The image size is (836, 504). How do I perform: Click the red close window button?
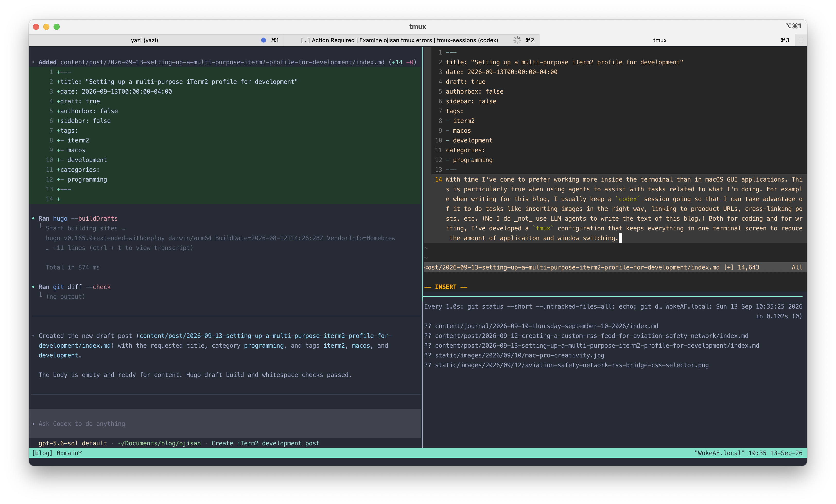tap(36, 26)
